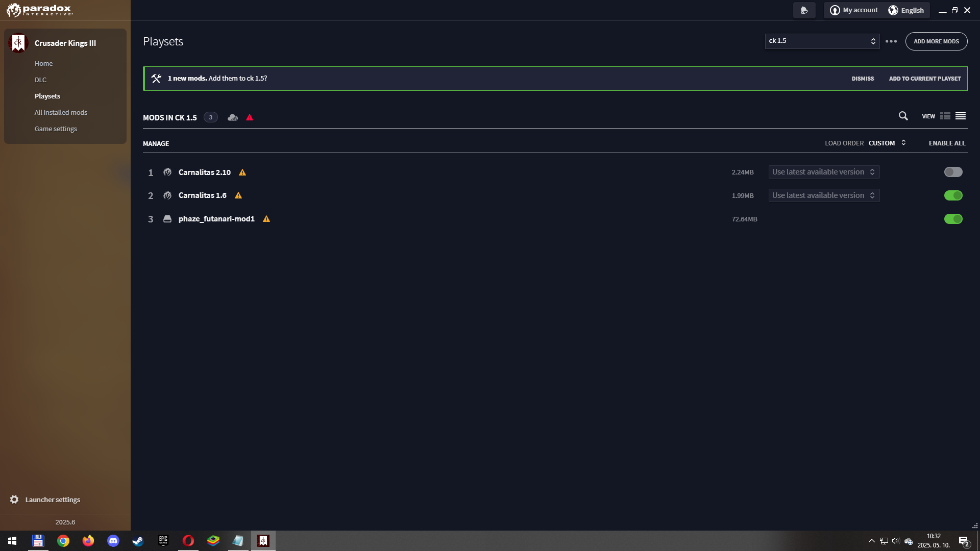Click the tools icon in the new mods banner

(156, 79)
